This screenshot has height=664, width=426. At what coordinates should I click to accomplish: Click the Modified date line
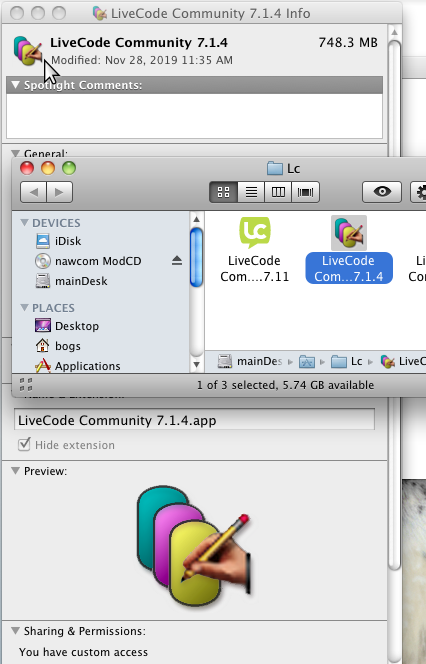coord(142,60)
